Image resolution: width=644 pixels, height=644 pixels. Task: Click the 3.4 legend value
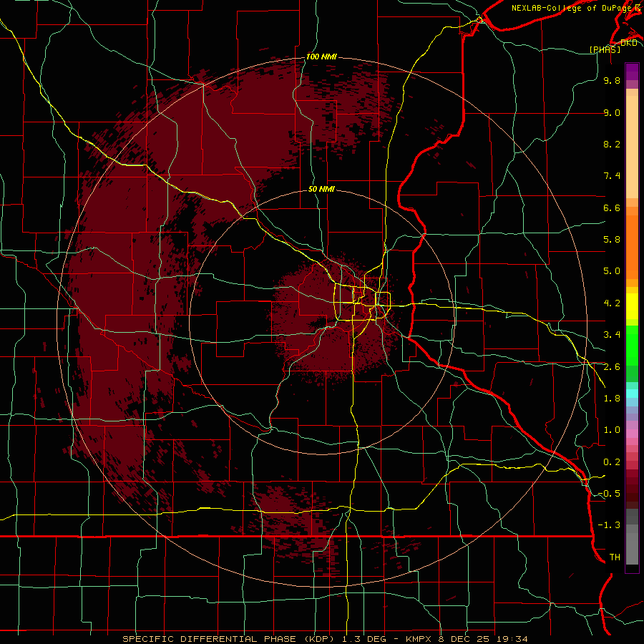(612, 335)
